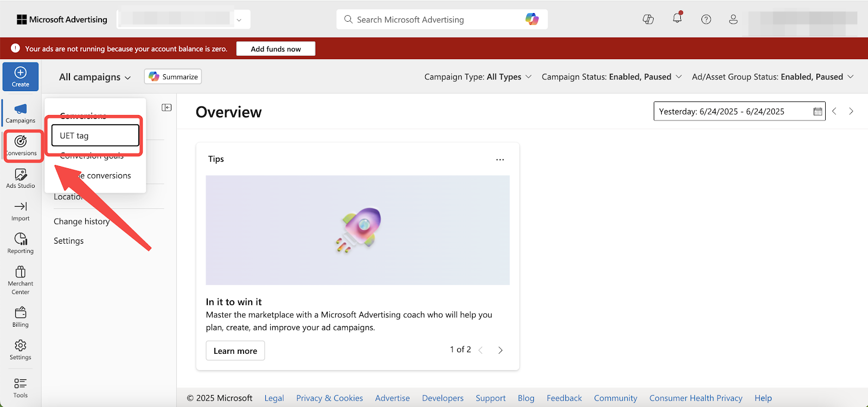Open Reporting in the sidebar
Image resolution: width=868 pixels, height=407 pixels.
21,244
